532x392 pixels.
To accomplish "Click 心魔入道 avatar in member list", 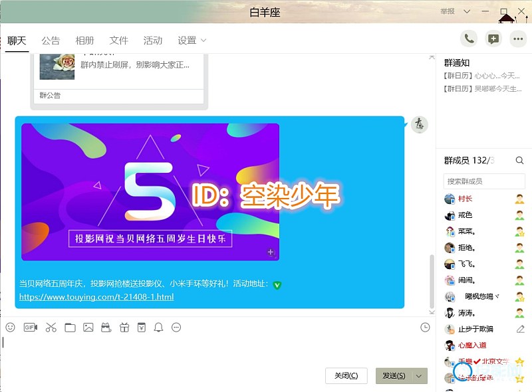I will 450,345.
